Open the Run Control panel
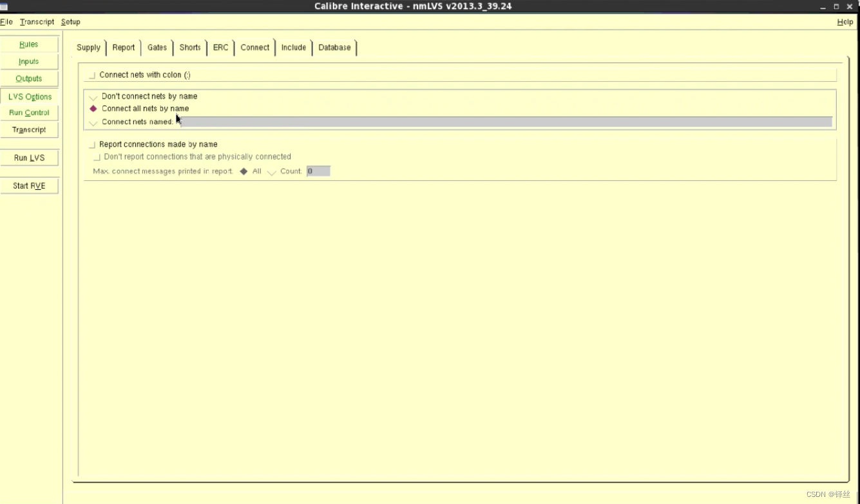The image size is (860, 504). click(29, 113)
